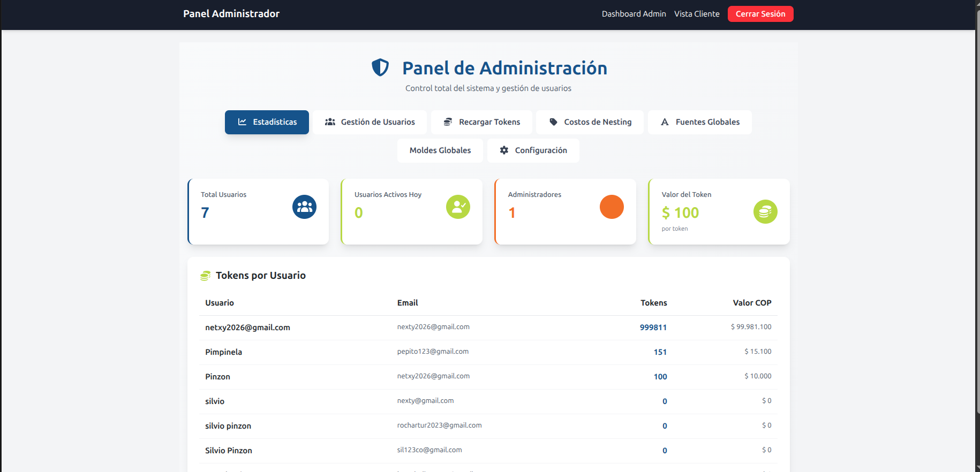The width and height of the screenshot is (980, 472).
Task: Click the coins icon in Valor del Token card
Action: coord(765,211)
